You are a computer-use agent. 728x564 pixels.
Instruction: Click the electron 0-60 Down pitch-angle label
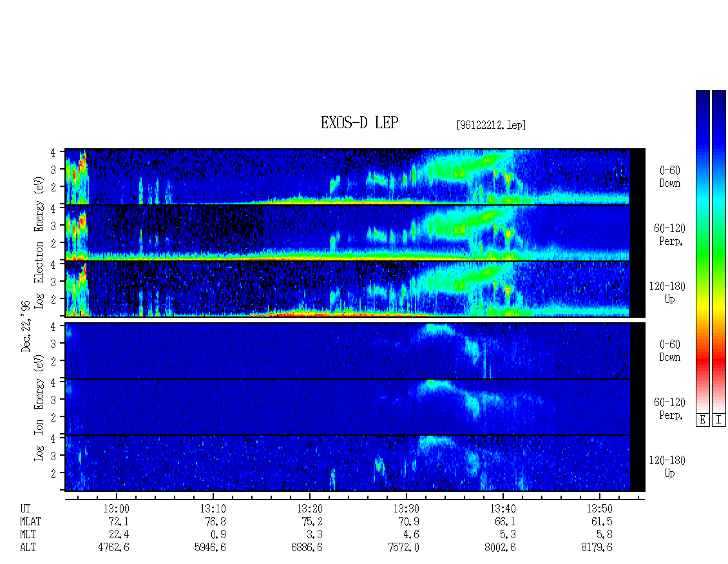(x=669, y=177)
